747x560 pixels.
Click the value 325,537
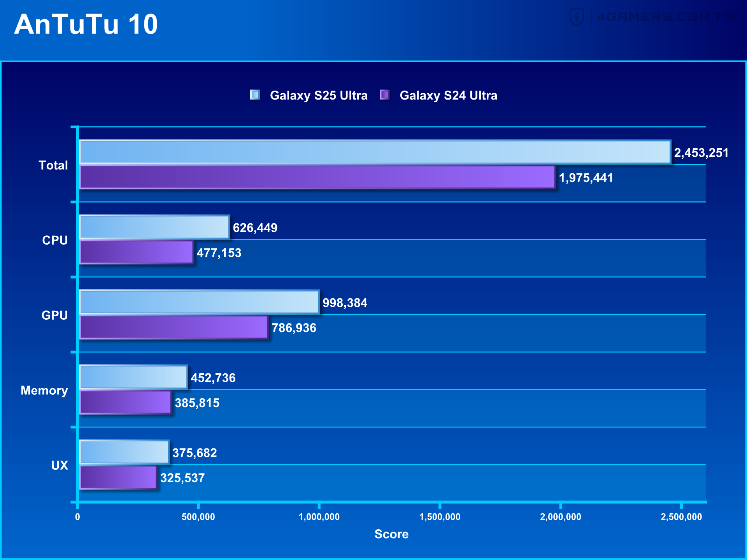[x=182, y=478]
